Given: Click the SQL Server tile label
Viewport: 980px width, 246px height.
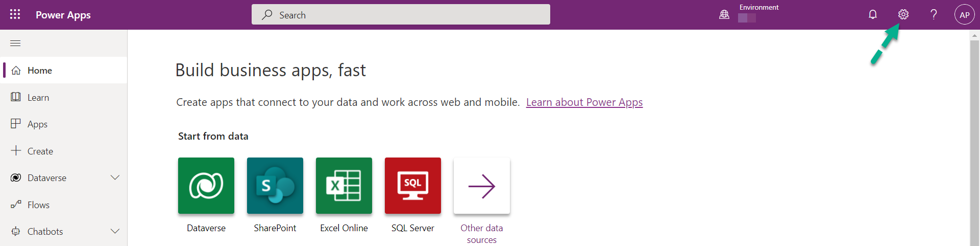Looking at the screenshot, I should (413, 228).
